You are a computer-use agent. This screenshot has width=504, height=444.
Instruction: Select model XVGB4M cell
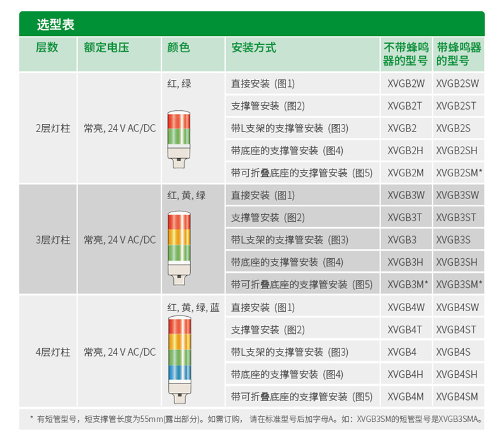point(405,397)
